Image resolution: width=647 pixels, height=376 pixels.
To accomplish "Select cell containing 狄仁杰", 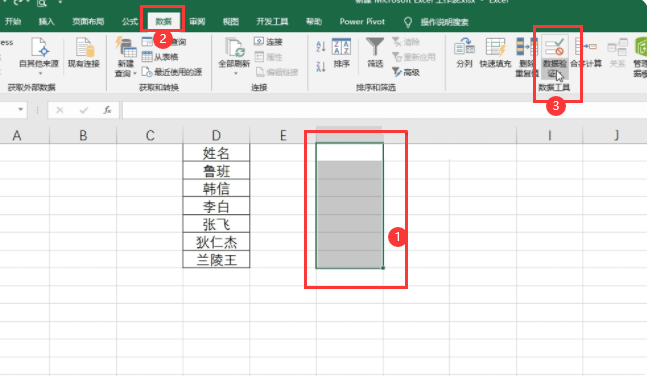I will click(x=216, y=241).
